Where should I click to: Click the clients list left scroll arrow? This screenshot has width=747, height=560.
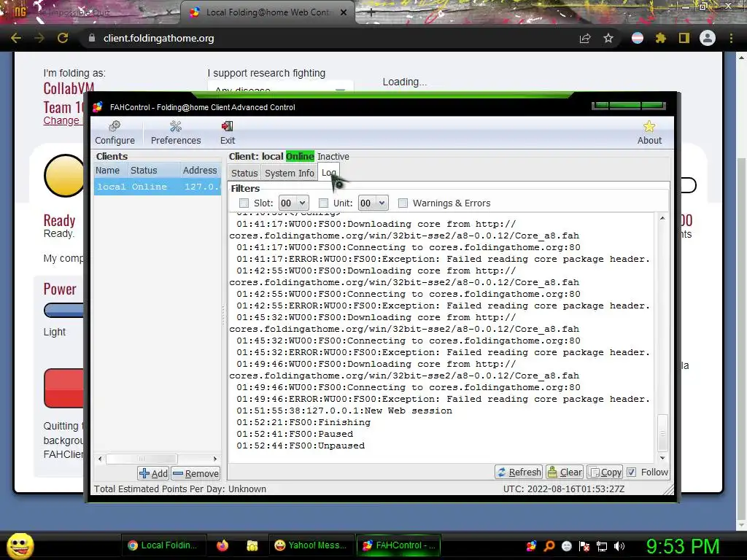click(99, 459)
